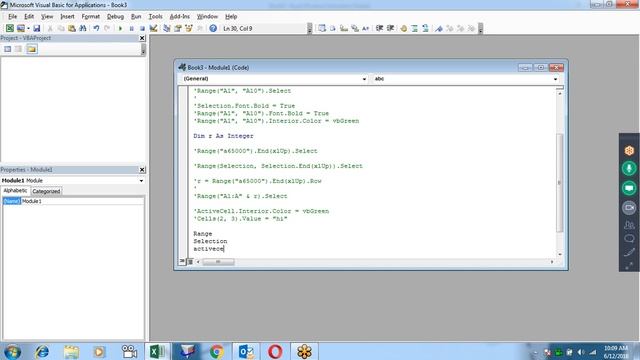Toggle breakpoint with the hand icon
The width and height of the screenshot is (640, 360).
tap(404, 28)
